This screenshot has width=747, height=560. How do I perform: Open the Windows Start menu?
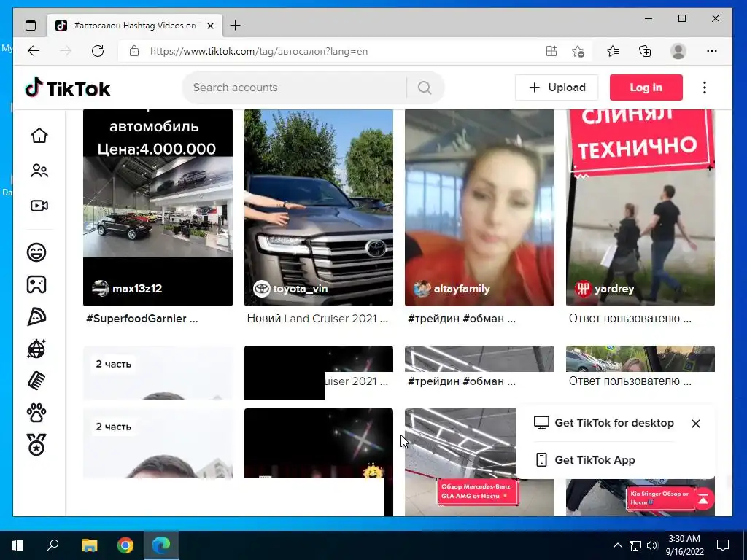[18, 545]
